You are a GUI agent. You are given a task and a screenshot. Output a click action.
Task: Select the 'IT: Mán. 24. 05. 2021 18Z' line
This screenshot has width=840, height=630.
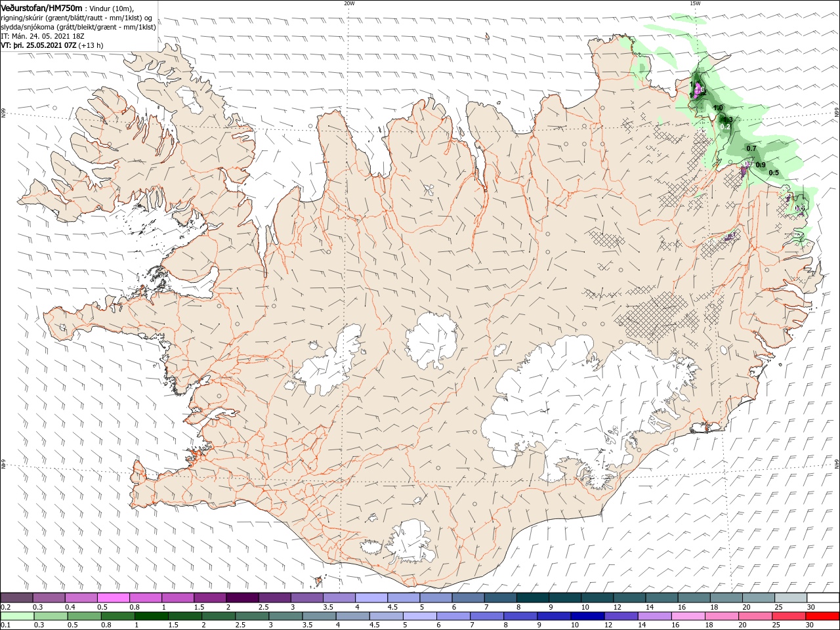tap(43, 36)
